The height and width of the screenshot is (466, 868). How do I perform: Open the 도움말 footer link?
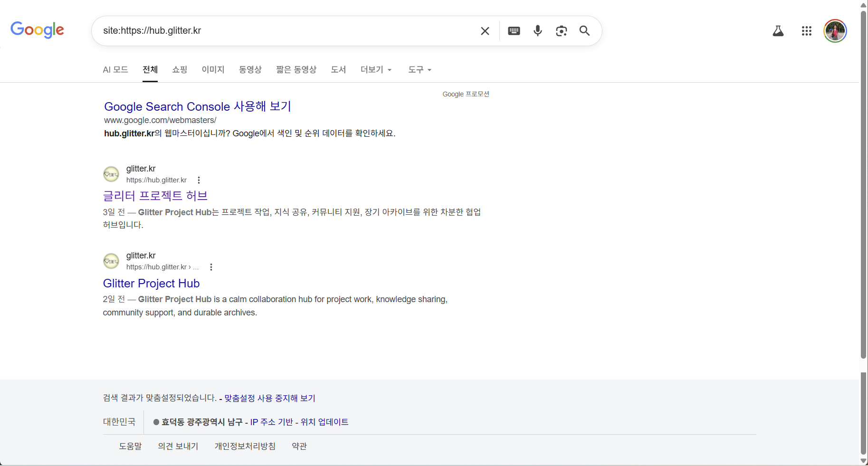pyautogui.click(x=130, y=446)
